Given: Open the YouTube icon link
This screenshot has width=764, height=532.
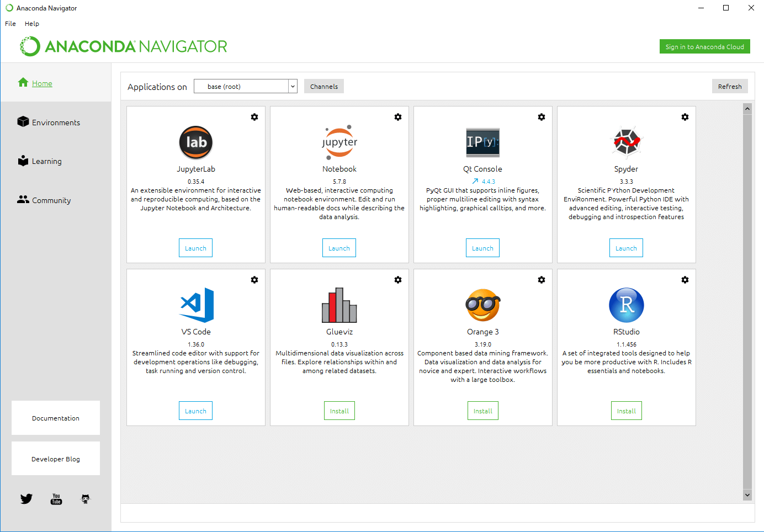Looking at the screenshot, I should (x=56, y=499).
